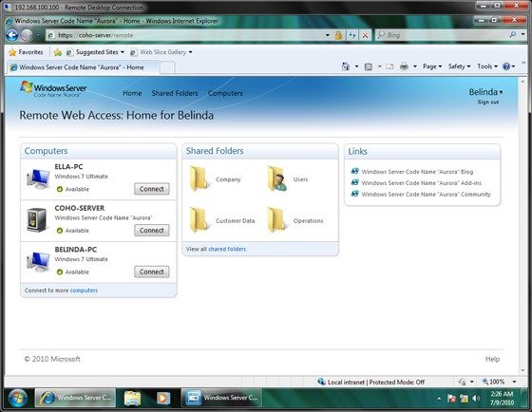Expand the address bar history dropdown
The width and height of the screenshot is (532, 412).
[328, 35]
